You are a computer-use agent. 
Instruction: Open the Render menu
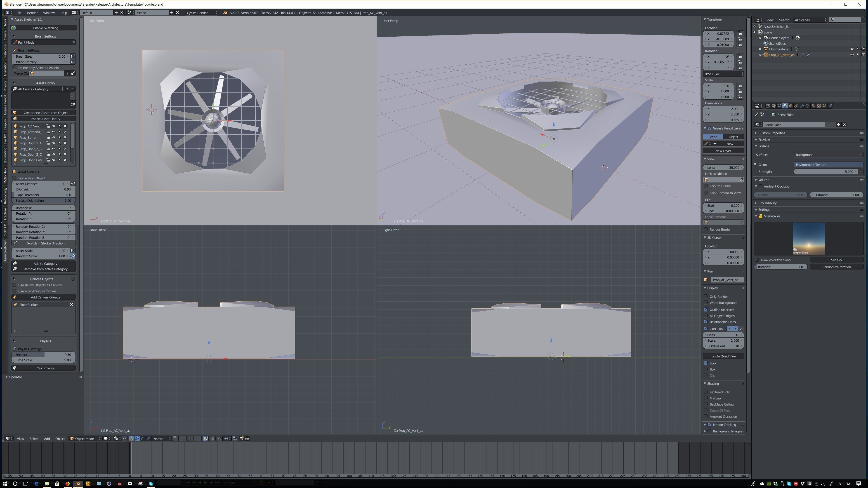(32, 13)
